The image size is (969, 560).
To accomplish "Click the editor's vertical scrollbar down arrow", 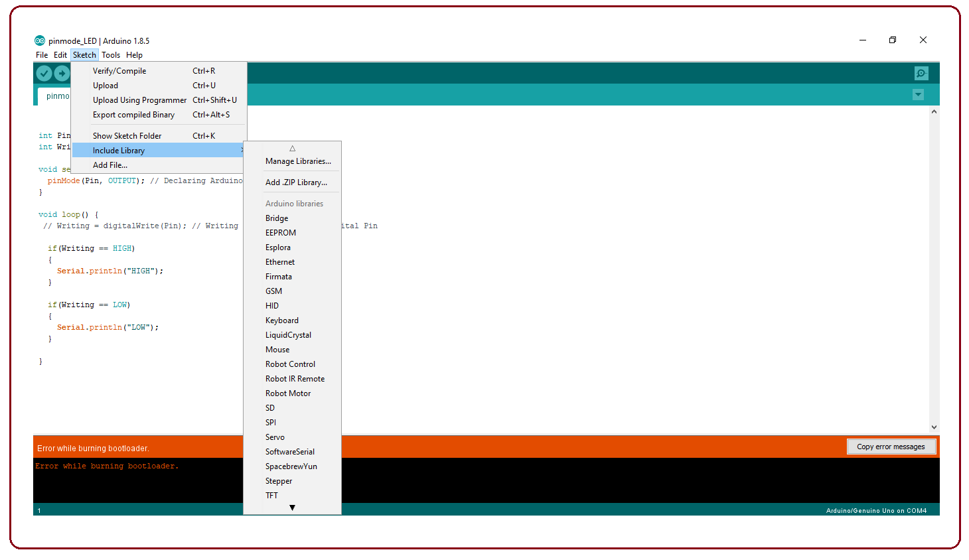I will (934, 427).
